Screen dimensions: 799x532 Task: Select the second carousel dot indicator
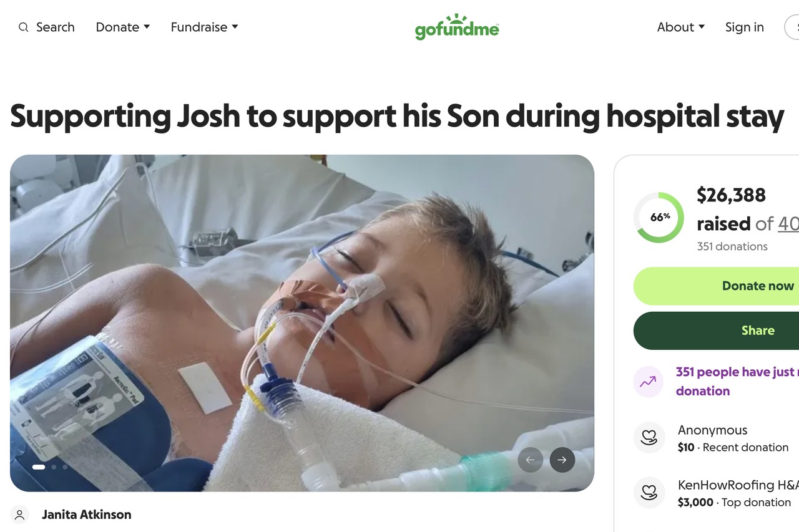tap(54, 467)
